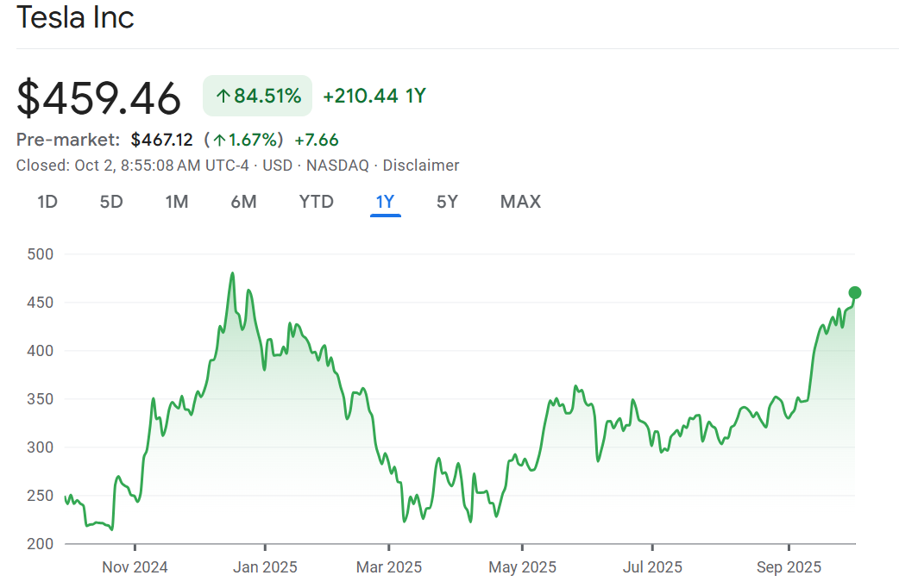Select the YTD tab

click(316, 202)
